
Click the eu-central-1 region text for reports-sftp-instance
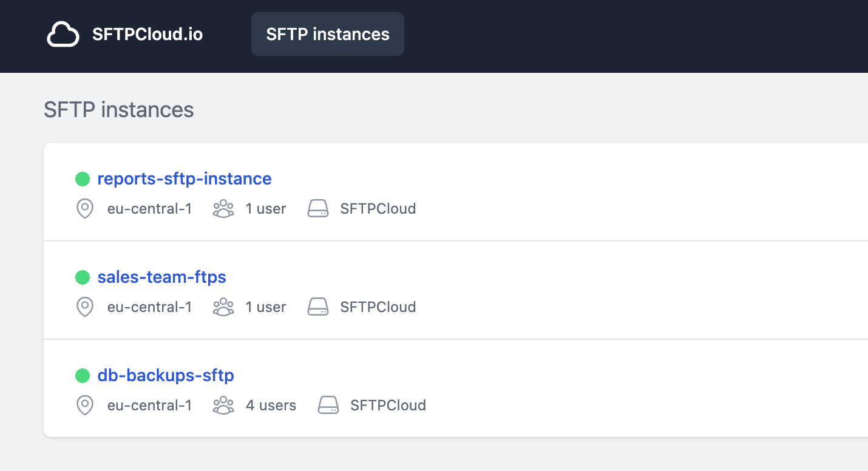pos(149,208)
